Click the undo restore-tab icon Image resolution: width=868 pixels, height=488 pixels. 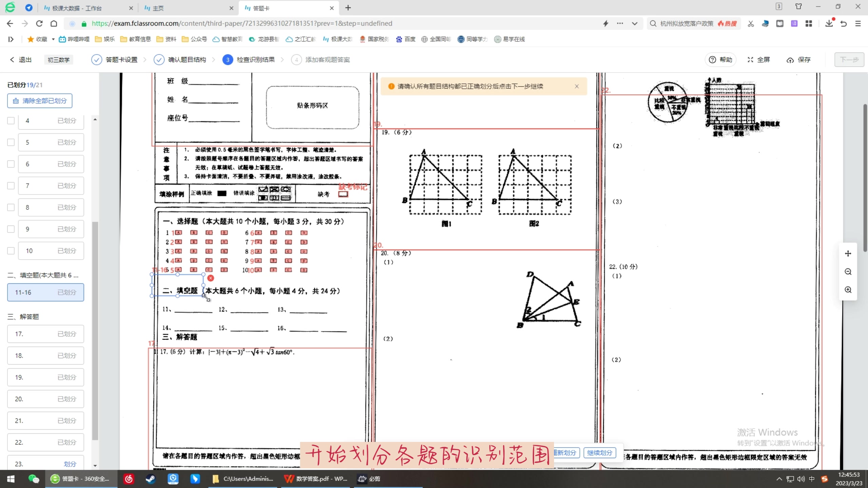pyautogui.click(x=844, y=23)
